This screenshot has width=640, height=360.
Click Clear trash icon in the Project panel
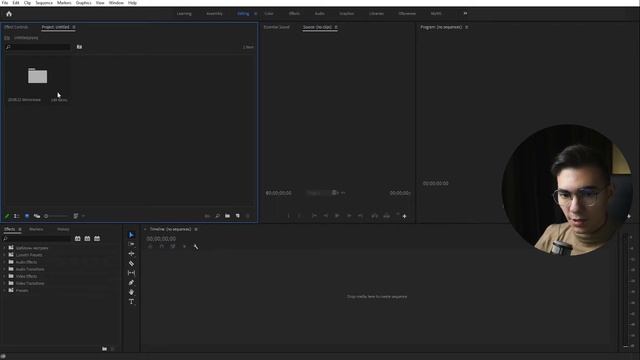[248, 216]
